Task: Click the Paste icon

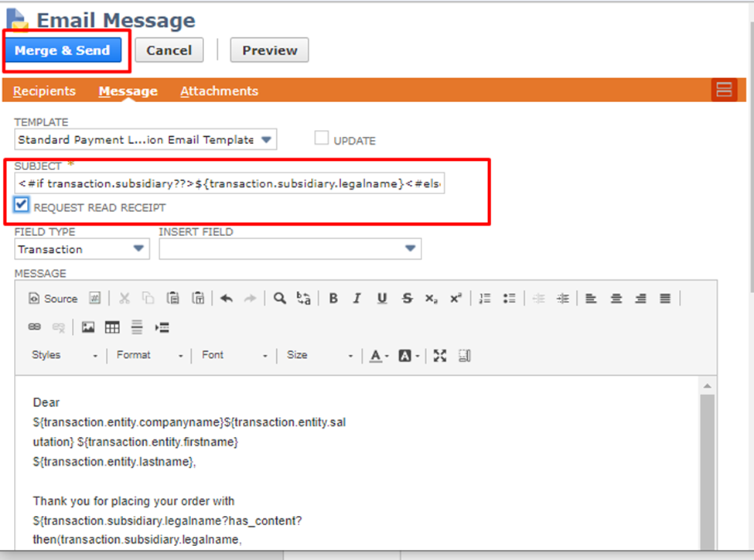Action: point(172,299)
